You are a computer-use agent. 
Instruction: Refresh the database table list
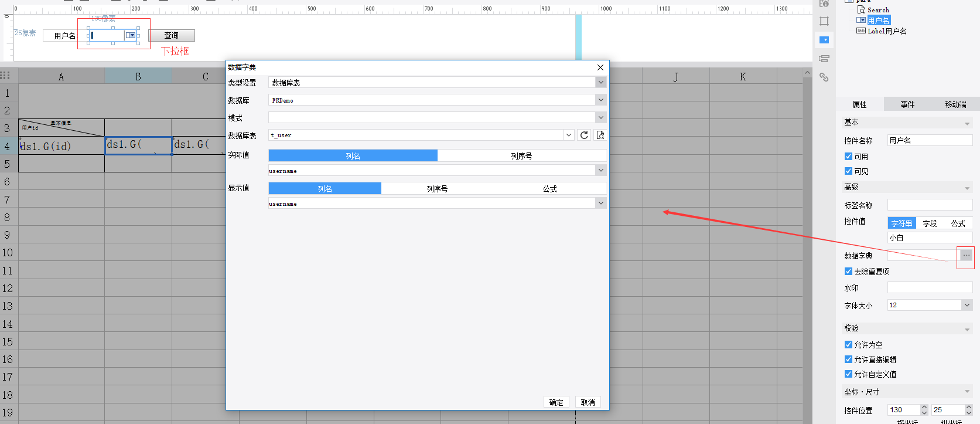point(584,135)
